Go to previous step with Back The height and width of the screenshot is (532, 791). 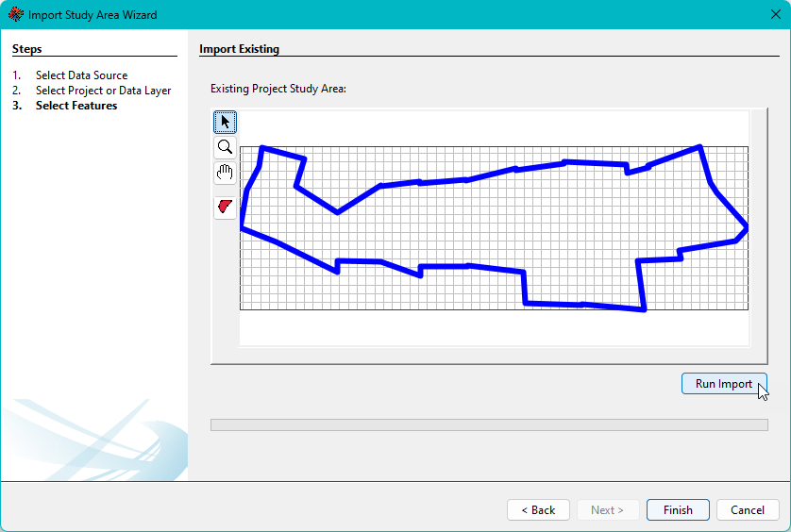pyautogui.click(x=538, y=509)
